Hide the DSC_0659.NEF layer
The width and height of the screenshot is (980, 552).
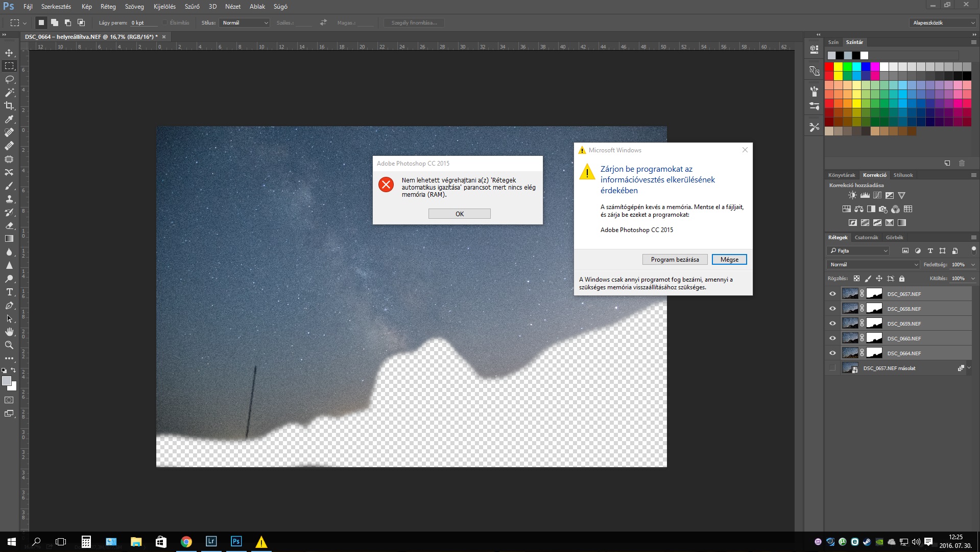832,324
